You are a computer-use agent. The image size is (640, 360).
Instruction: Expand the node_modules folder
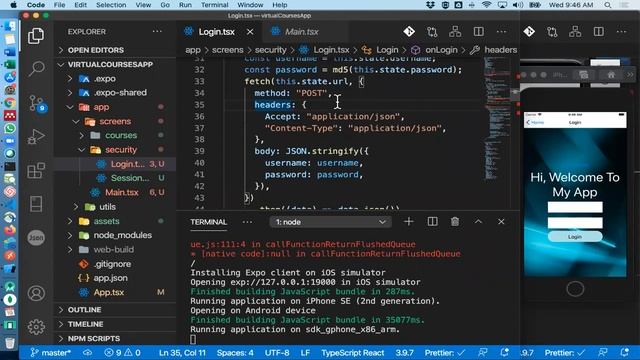(122, 235)
